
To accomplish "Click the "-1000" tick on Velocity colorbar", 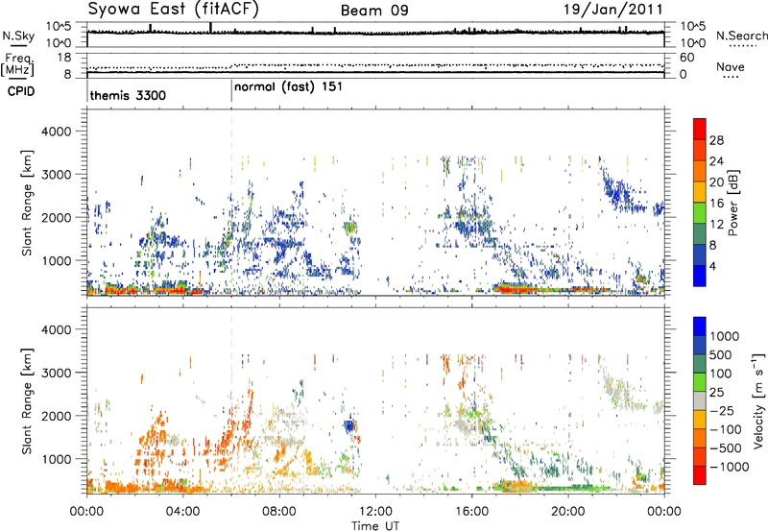I will click(729, 467).
